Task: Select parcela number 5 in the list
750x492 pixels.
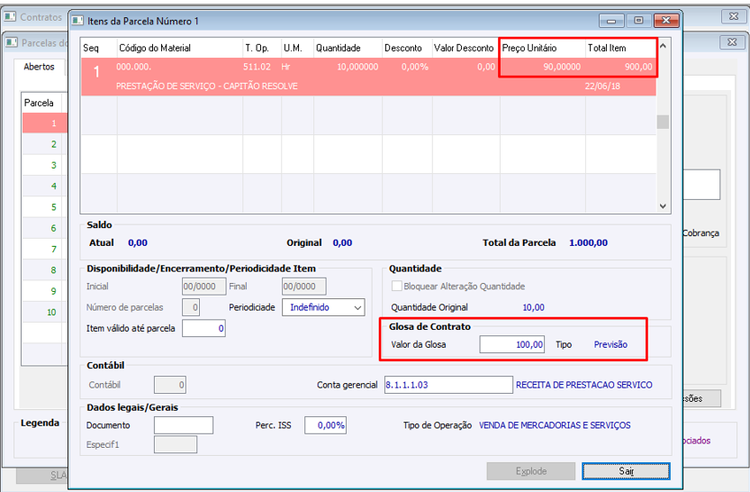Action: coord(44,207)
